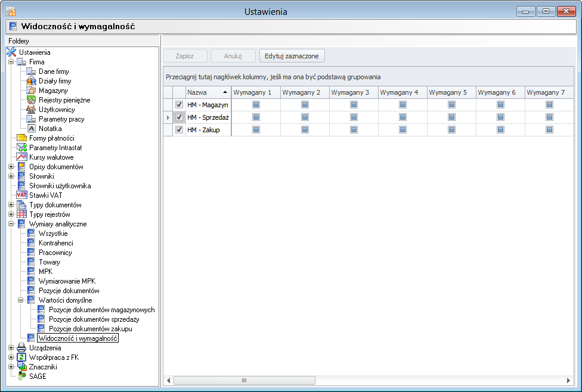The width and height of the screenshot is (582, 392).
Task: Click the Kontrahenci icon in tree
Action: point(31,243)
